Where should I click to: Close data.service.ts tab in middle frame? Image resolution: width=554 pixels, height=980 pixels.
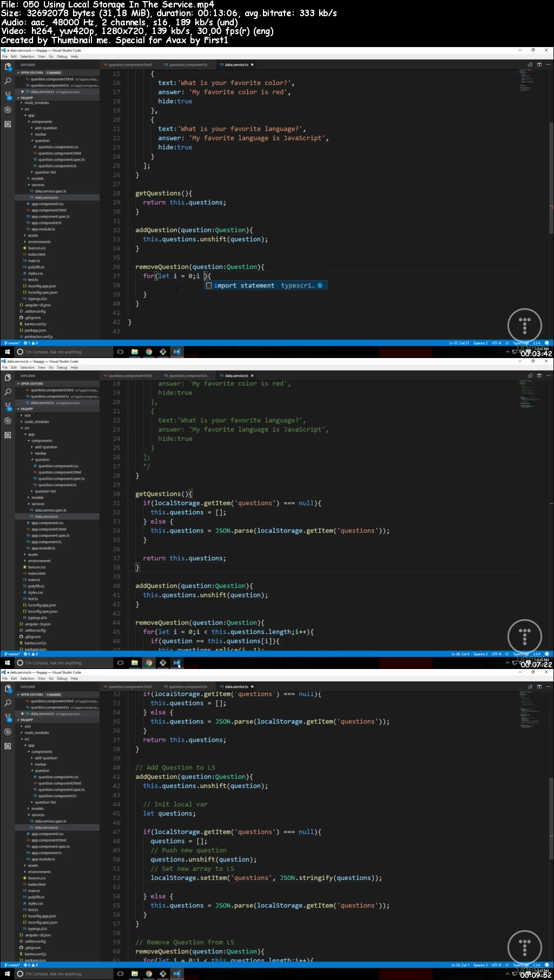(252, 375)
